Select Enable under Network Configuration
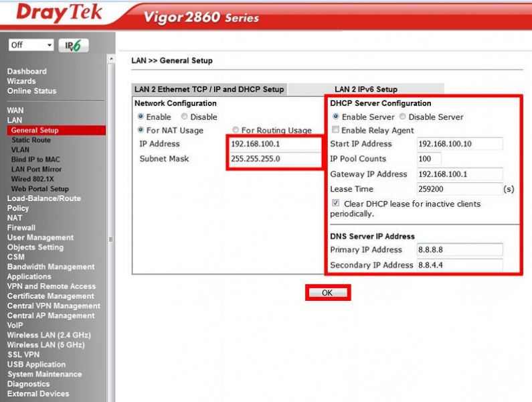The height and width of the screenshot is (402, 532). tap(141, 117)
